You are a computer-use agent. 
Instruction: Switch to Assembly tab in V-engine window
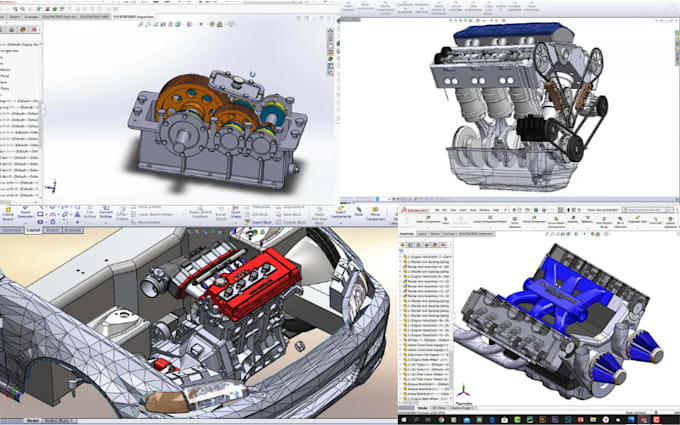406,233
